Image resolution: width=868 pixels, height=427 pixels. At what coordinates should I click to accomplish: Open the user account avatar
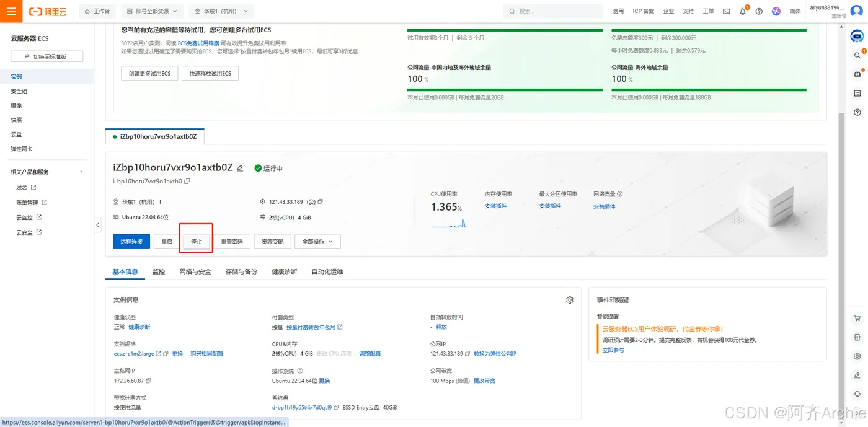(x=856, y=11)
